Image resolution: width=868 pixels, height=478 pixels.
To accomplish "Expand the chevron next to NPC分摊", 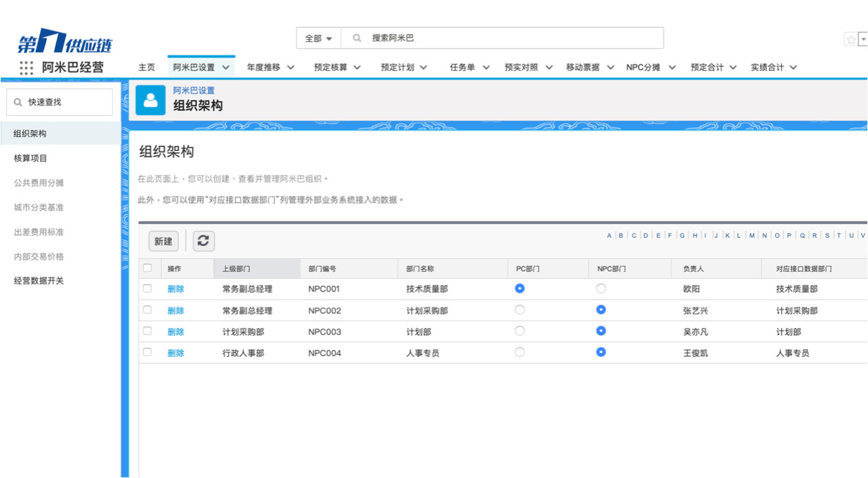I will tap(672, 67).
